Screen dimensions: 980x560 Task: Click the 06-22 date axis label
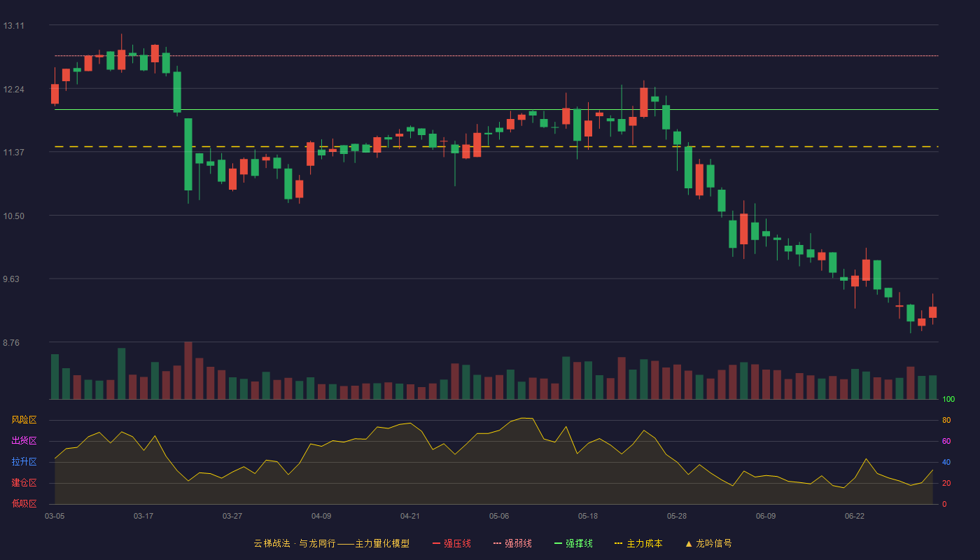point(855,516)
